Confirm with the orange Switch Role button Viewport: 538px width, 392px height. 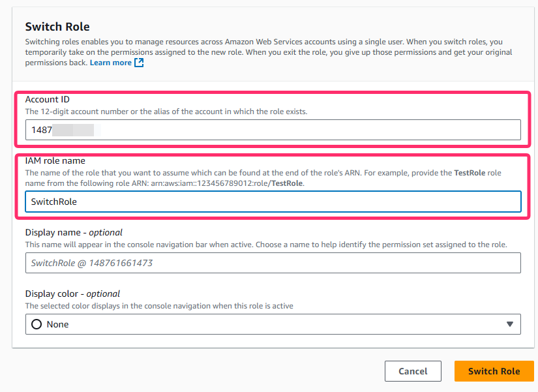(x=494, y=371)
